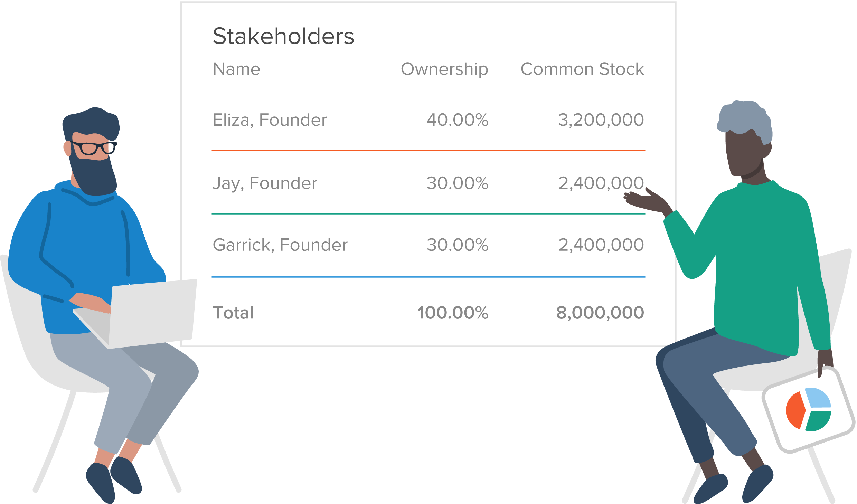Select the Common Stock column header
857x504 pixels.
(x=582, y=69)
